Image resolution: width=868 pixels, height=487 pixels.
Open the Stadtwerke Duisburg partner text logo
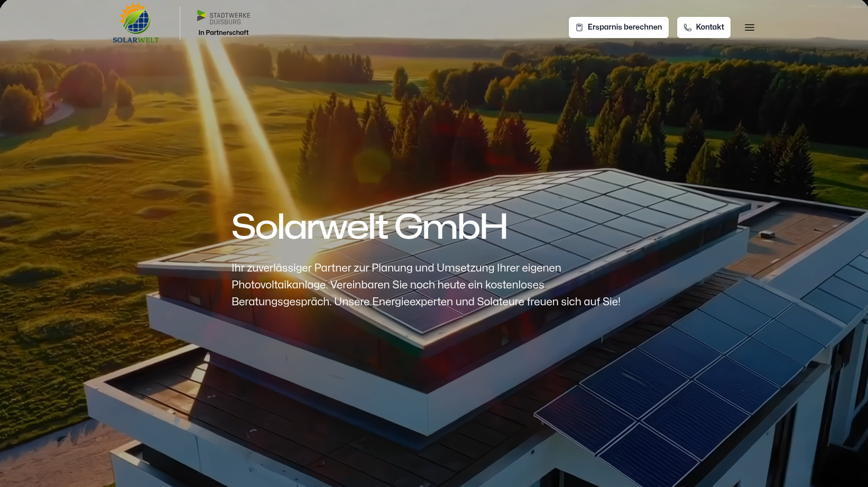click(x=229, y=18)
